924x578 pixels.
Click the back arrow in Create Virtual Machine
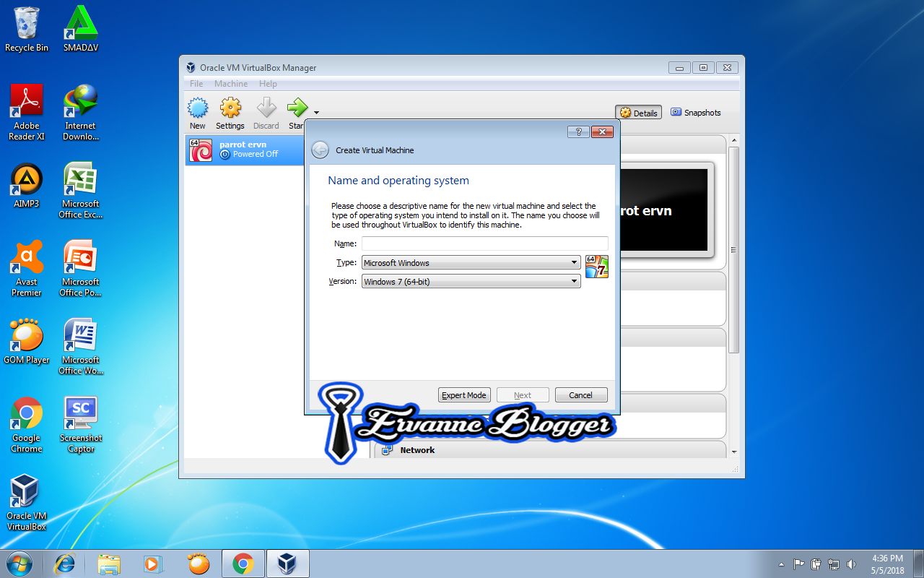[320, 150]
